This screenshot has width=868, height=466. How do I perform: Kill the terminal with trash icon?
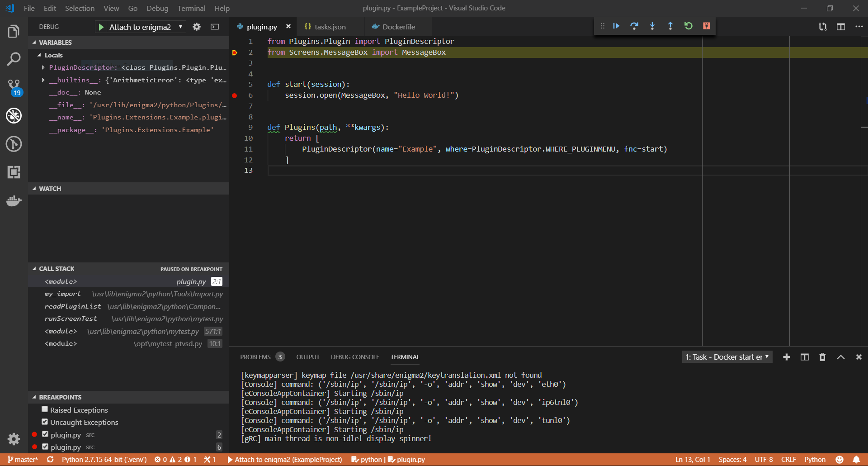click(x=822, y=357)
